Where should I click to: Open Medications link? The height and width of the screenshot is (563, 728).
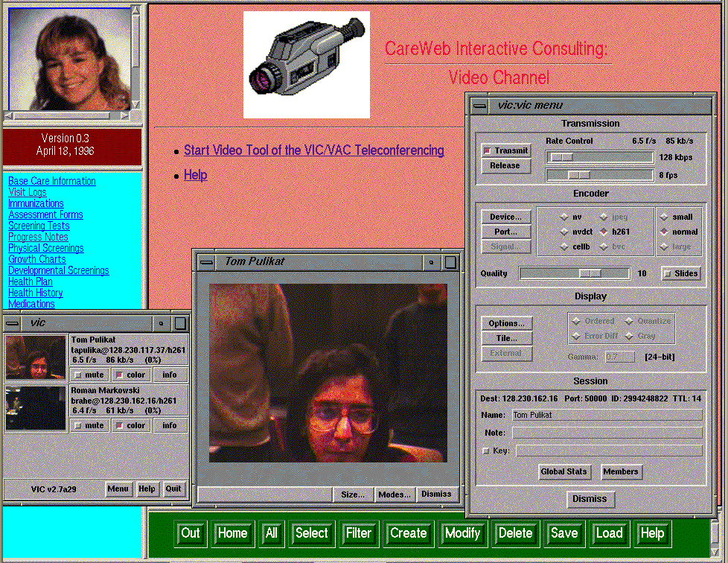(31, 304)
